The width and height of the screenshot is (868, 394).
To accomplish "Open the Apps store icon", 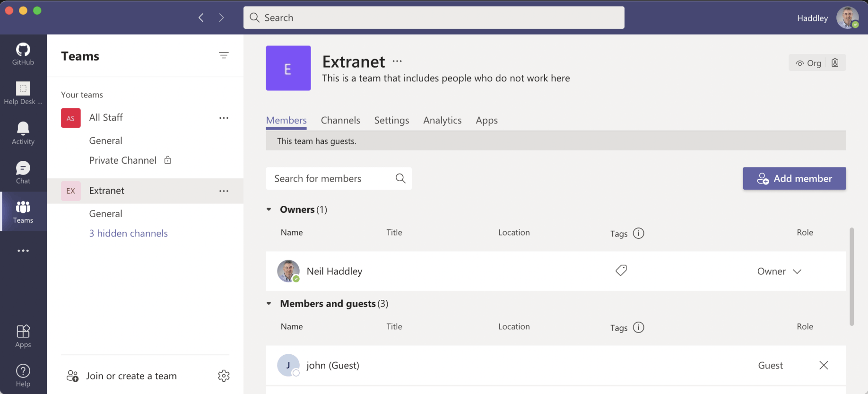I will [23, 336].
